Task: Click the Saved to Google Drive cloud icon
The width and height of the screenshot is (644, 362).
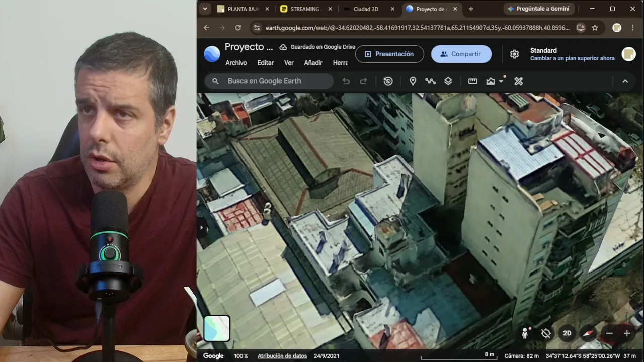Action: 283,47
